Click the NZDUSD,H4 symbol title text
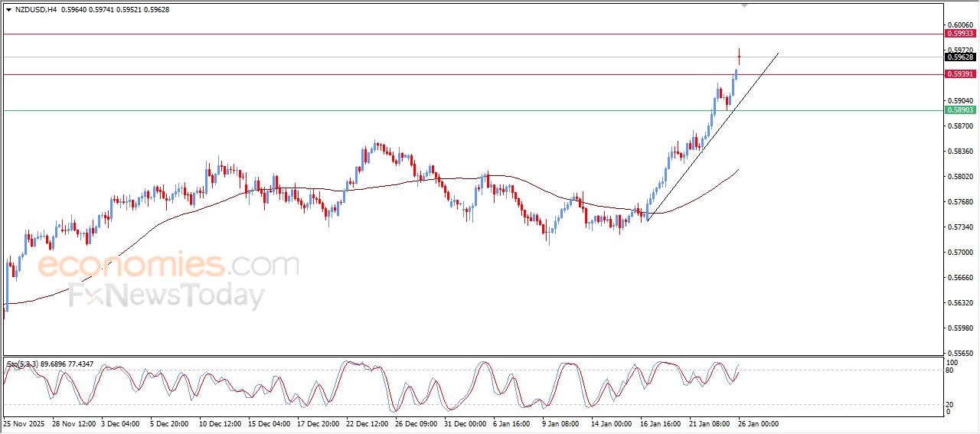Image resolution: width=980 pixels, height=434 pixels. pyautogui.click(x=35, y=10)
